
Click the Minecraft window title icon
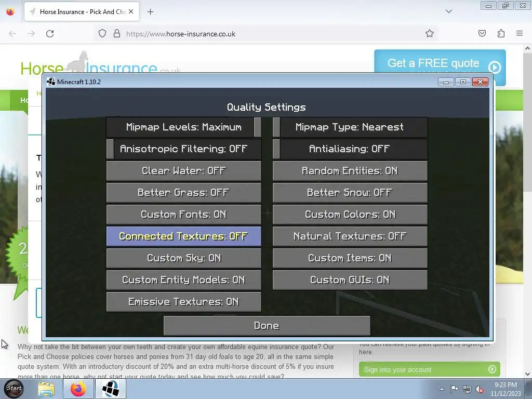(x=51, y=82)
